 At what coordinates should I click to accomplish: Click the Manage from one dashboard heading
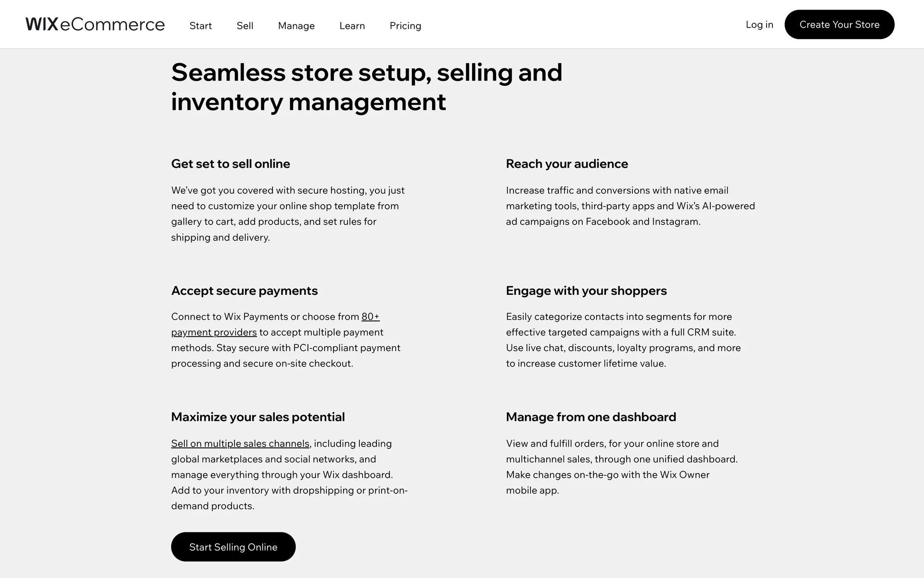pos(590,417)
